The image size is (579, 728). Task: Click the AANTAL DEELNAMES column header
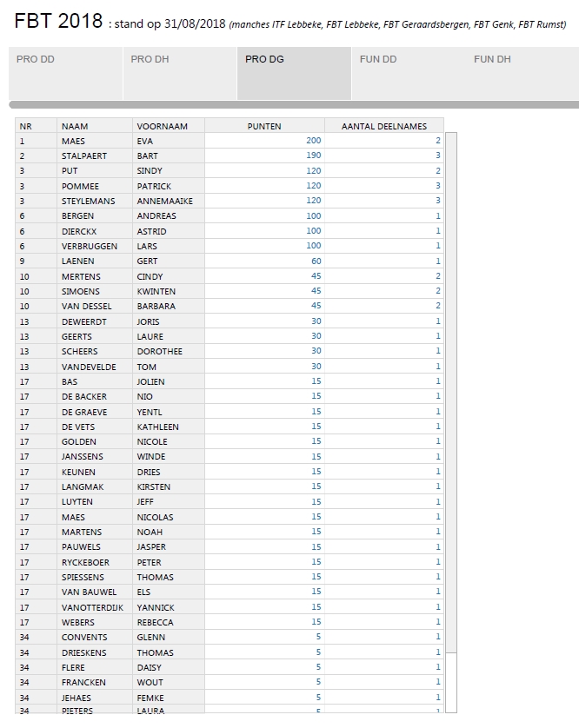384,126
